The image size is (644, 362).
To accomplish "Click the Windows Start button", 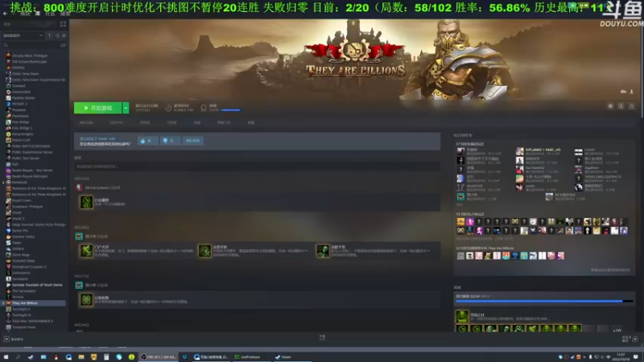I will pos(6,357).
